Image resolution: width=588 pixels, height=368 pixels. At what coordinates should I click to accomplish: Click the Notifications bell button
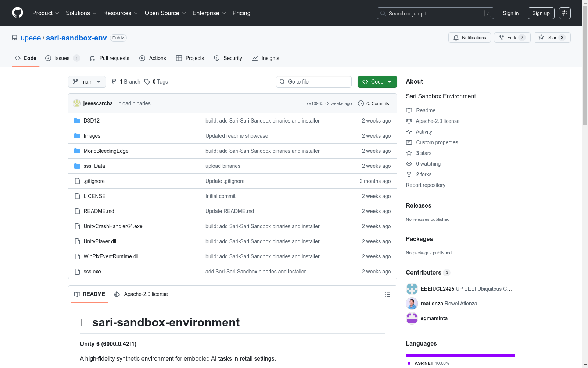pos(470,38)
